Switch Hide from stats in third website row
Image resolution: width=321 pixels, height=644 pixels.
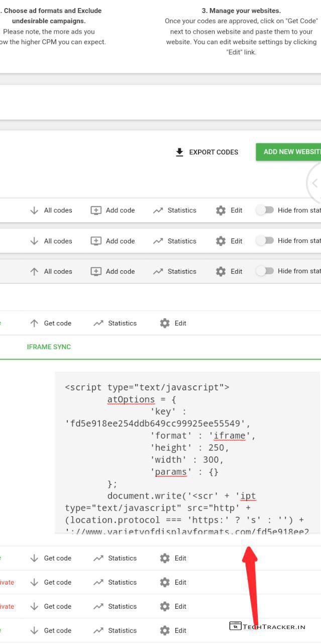click(x=265, y=271)
